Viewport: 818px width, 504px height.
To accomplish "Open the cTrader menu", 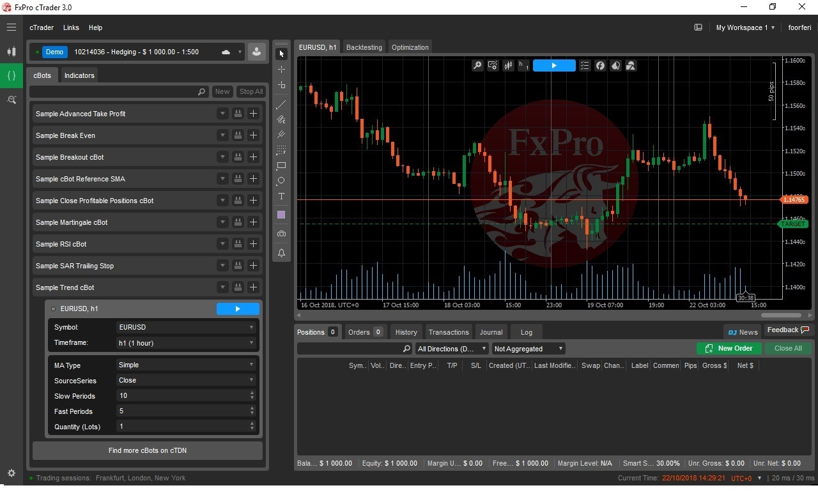I will click(x=42, y=27).
